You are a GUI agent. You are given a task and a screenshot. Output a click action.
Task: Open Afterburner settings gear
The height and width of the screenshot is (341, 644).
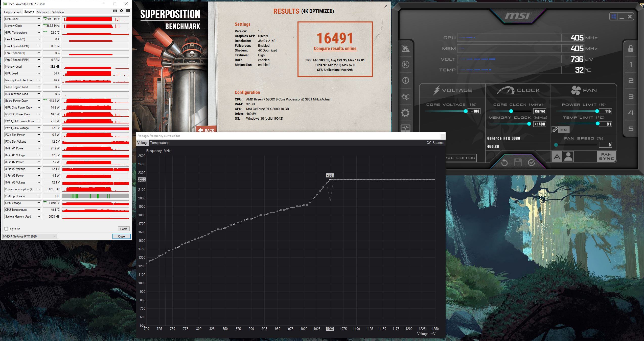[405, 113]
